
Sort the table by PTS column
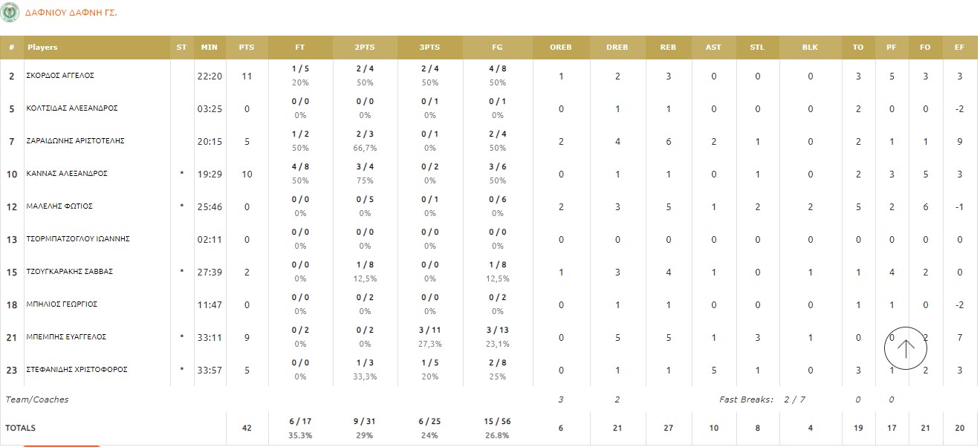[x=247, y=48]
